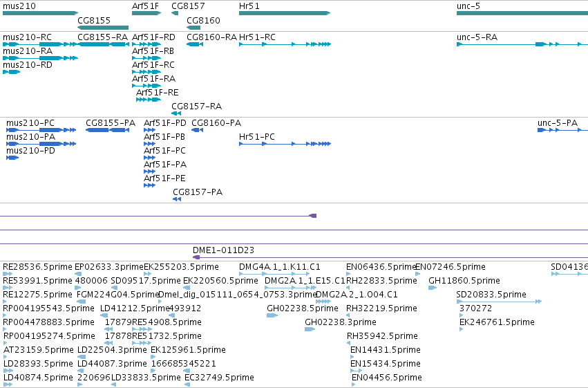Select the "CG8155-RA" transcript label

[x=102, y=37]
